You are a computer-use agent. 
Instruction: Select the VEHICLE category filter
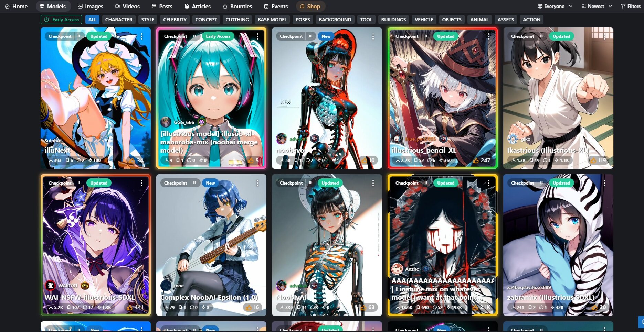(424, 20)
